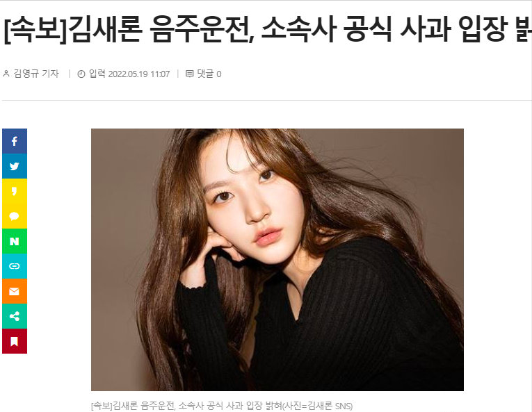Click the horizontal divider under the byline row
Image resolution: width=532 pixels, height=412 pixels.
click(266, 100)
